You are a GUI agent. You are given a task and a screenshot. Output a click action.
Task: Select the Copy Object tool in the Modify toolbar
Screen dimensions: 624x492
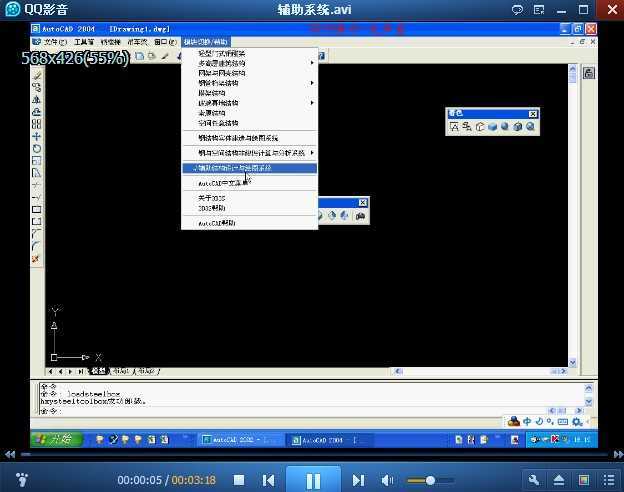pos(37,87)
